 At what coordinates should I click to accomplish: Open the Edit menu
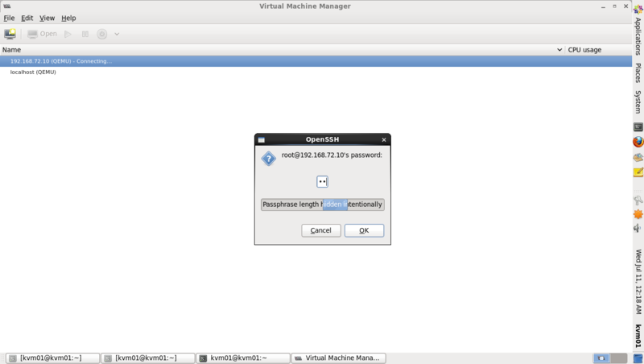(27, 18)
